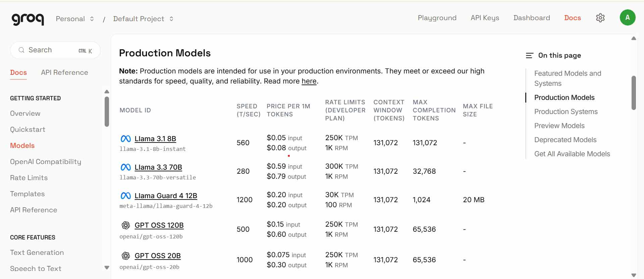The image size is (644, 279).
Task: Select Rate Limits in the sidebar
Action: [x=29, y=178]
